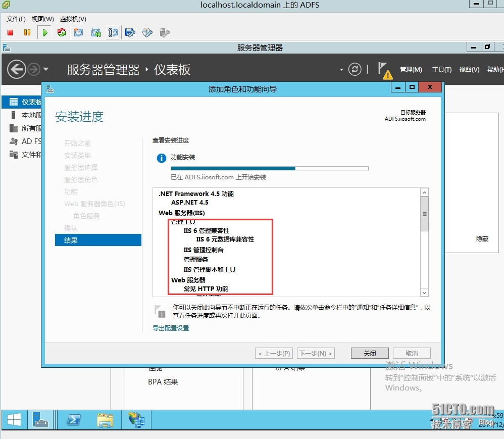Screen dimensions: 504x439
Task: Revert to snapshot toolbar icon
Action: (96, 32)
